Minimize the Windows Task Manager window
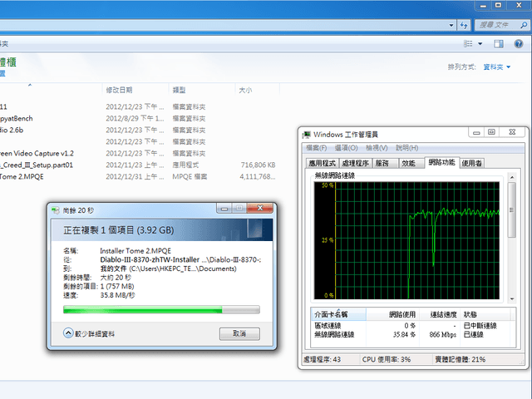This screenshot has width=532, height=399. click(x=476, y=132)
